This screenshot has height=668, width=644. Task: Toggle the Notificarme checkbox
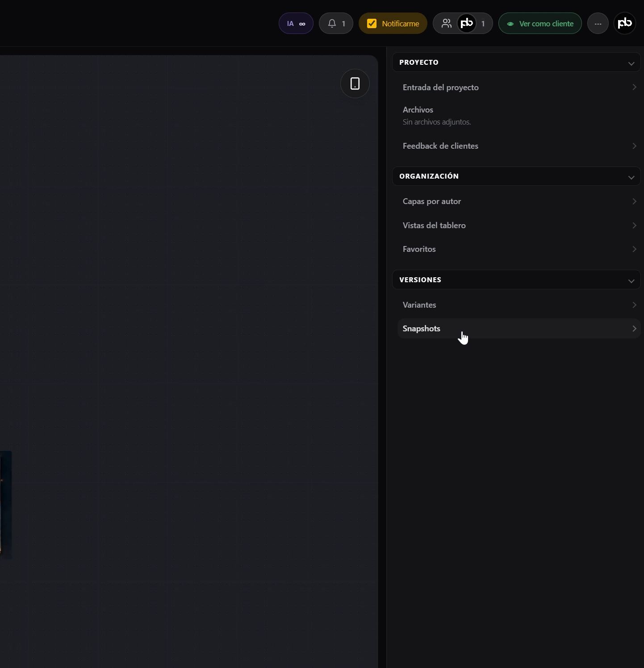(x=372, y=24)
